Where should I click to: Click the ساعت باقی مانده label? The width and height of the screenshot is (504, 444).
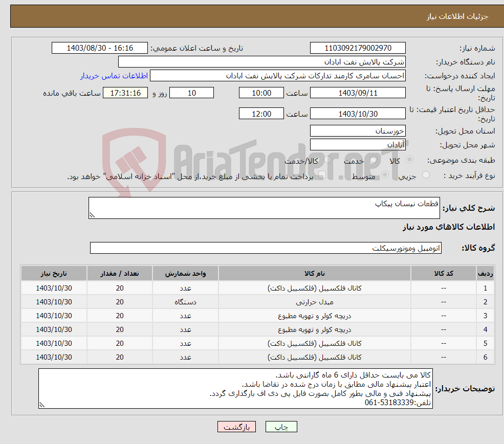(72, 93)
